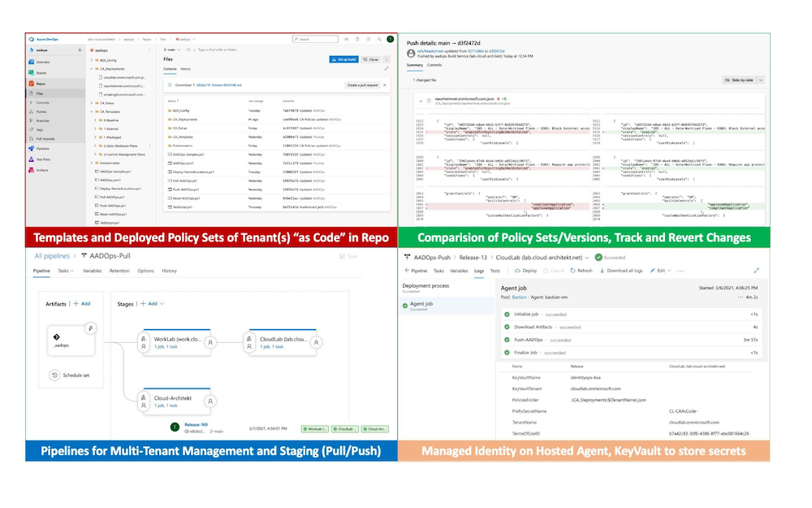Open post-deployment conditions on Cloud-Architekt stage

(x=210, y=402)
